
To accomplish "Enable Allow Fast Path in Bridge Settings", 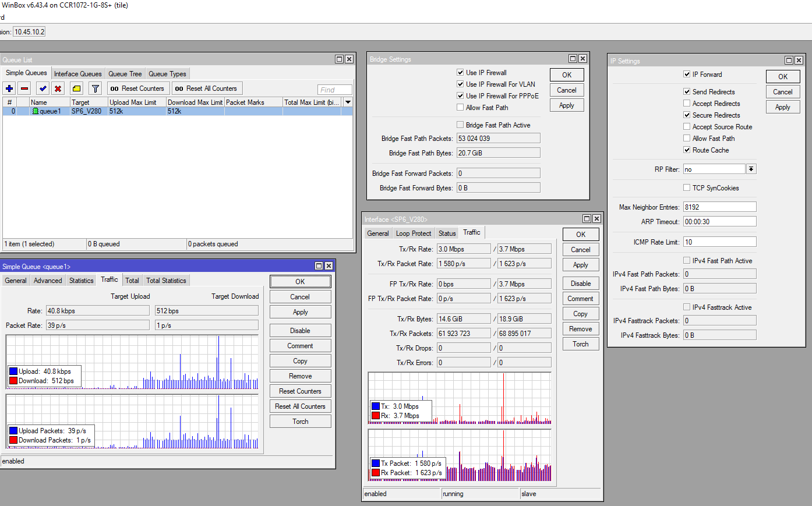I will pyautogui.click(x=460, y=108).
